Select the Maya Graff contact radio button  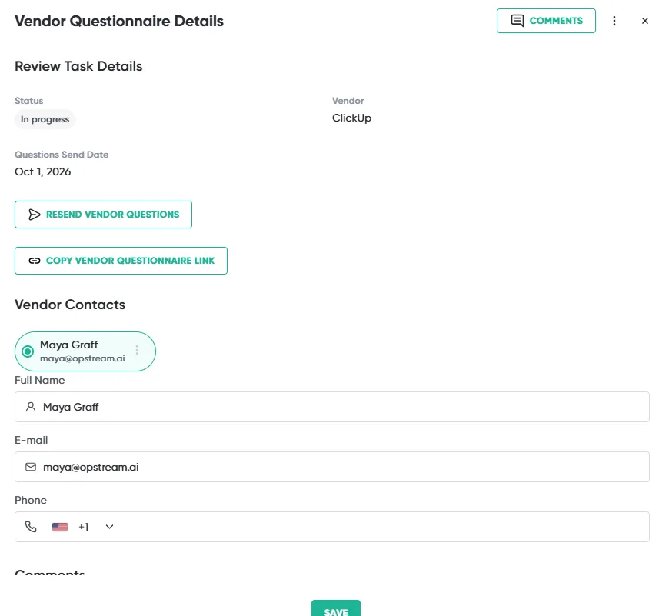tap(28, 351)
